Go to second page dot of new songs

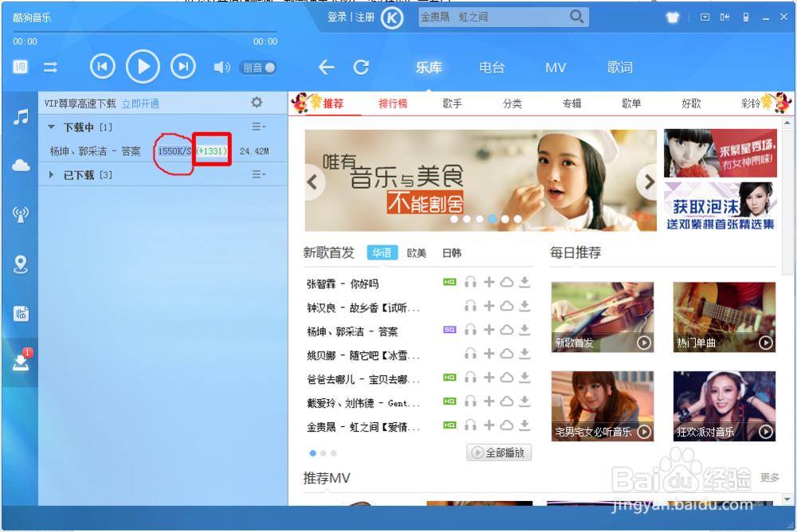coord(324,453)
